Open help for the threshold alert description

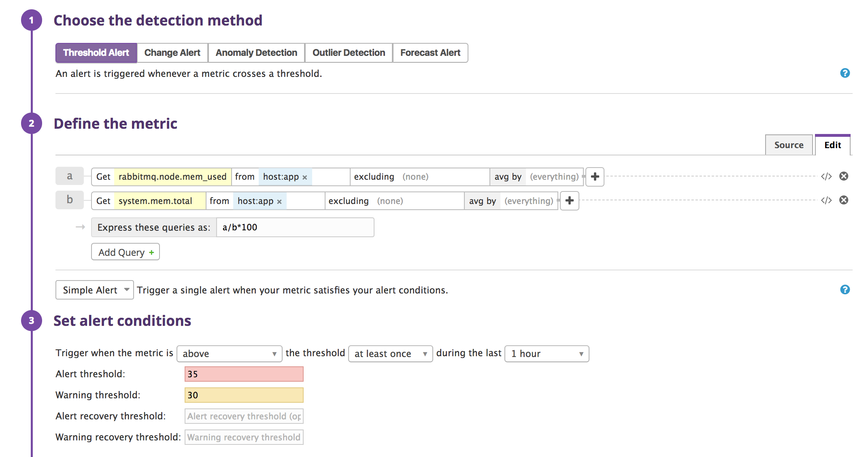pos(845,73)
